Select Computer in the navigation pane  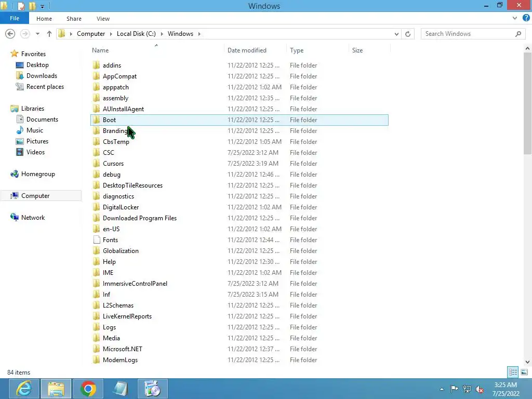click(35, 196)
